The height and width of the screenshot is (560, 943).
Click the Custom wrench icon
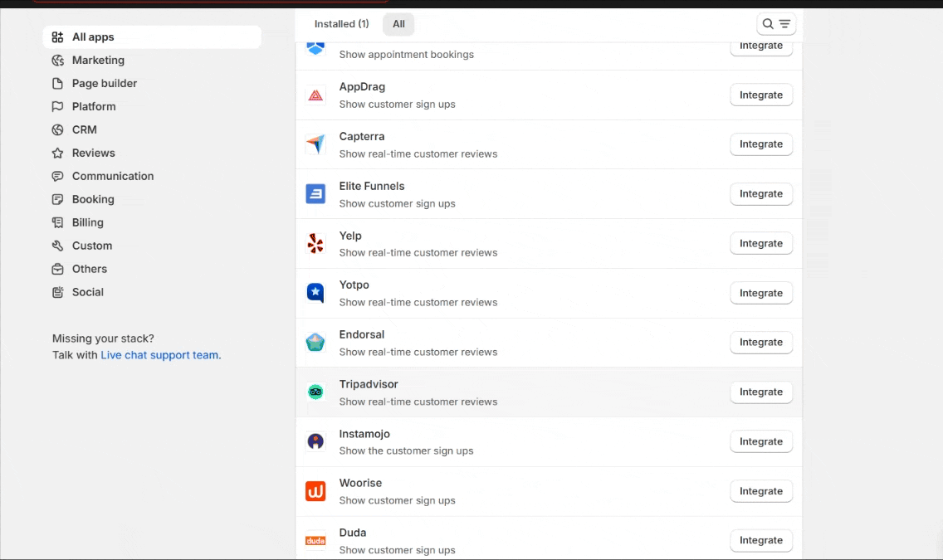click(58, 246)
